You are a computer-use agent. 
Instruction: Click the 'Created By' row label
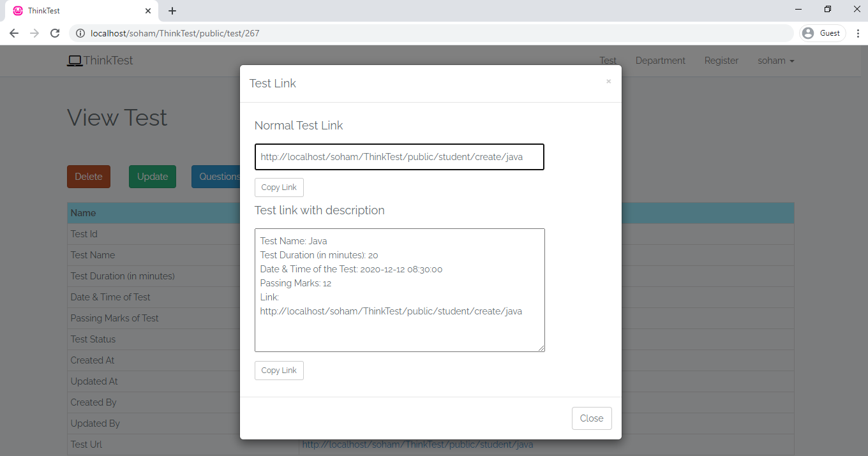pyautogui.click(x=93, y=402)
